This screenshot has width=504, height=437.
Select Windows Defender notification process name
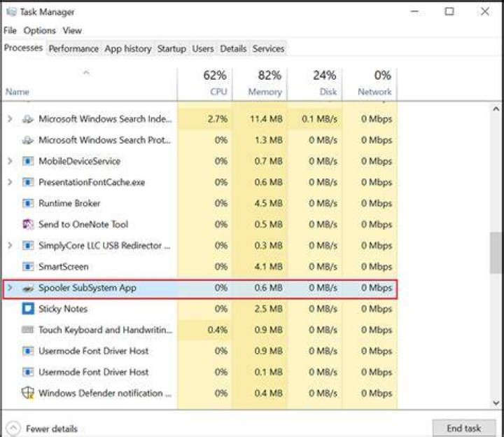coord(105,394)
